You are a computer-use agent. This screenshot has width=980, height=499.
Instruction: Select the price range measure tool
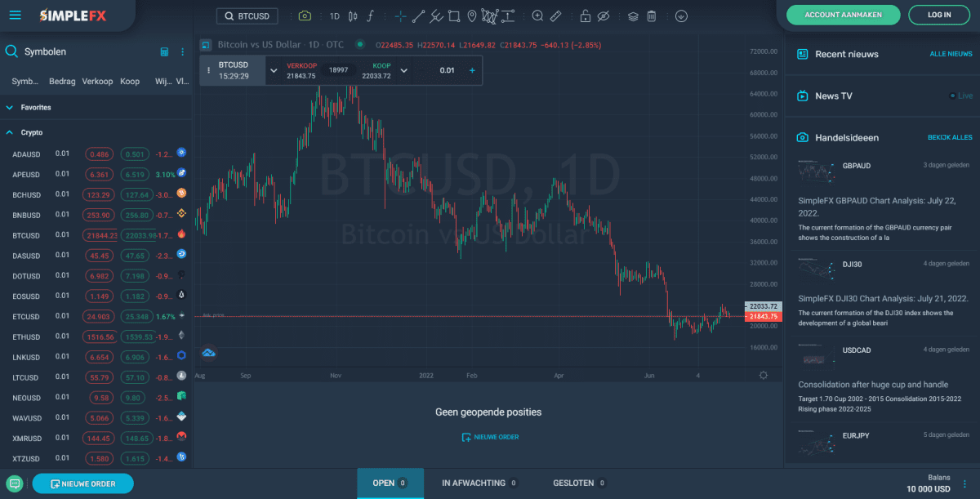coord(508,16)
